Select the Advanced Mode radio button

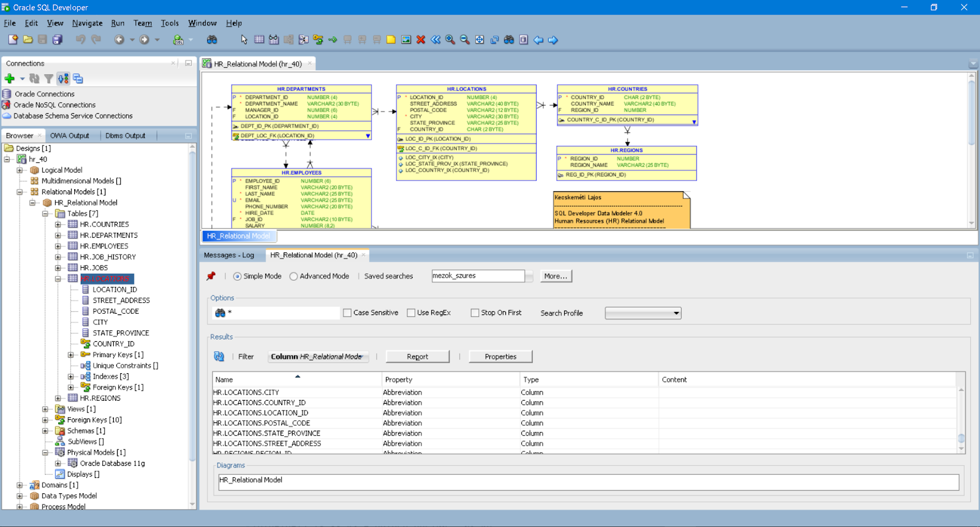tap(293, 276)
